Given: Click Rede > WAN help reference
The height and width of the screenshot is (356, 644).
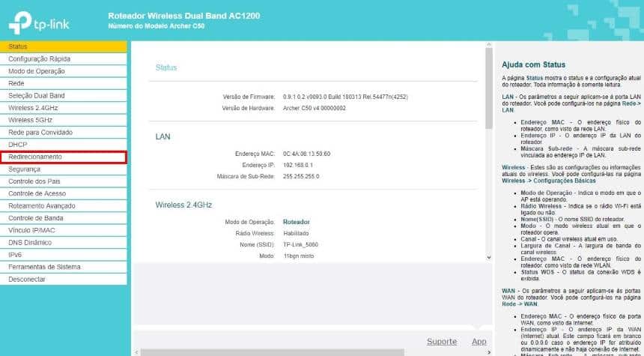Looking at the screenshot, I should click(x=520, y=304).
